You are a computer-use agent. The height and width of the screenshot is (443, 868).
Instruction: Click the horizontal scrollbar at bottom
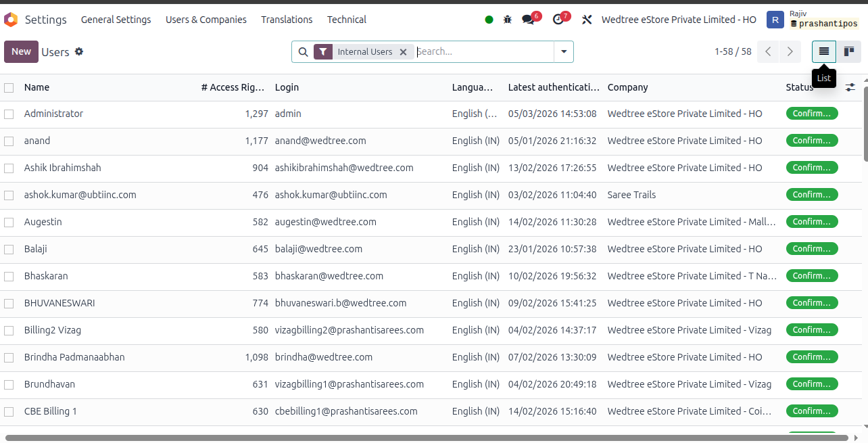[426, 438]
